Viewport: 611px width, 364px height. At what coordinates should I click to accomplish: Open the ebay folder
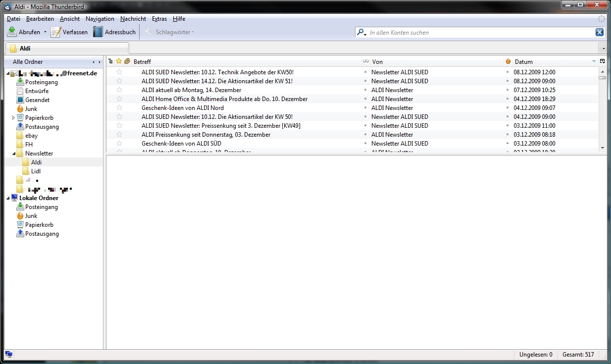coord(31,136)
